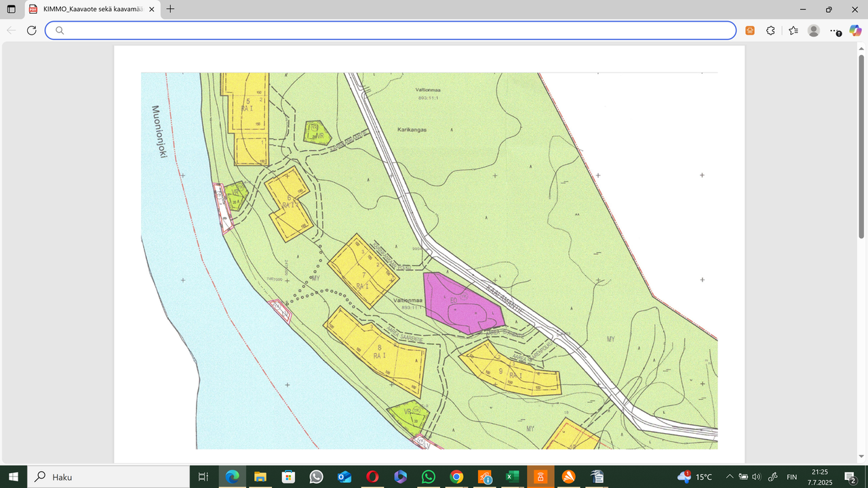Launch Excel from the taskbar
The width and height of the screenshot is (868, 488).
pos(512,476)
